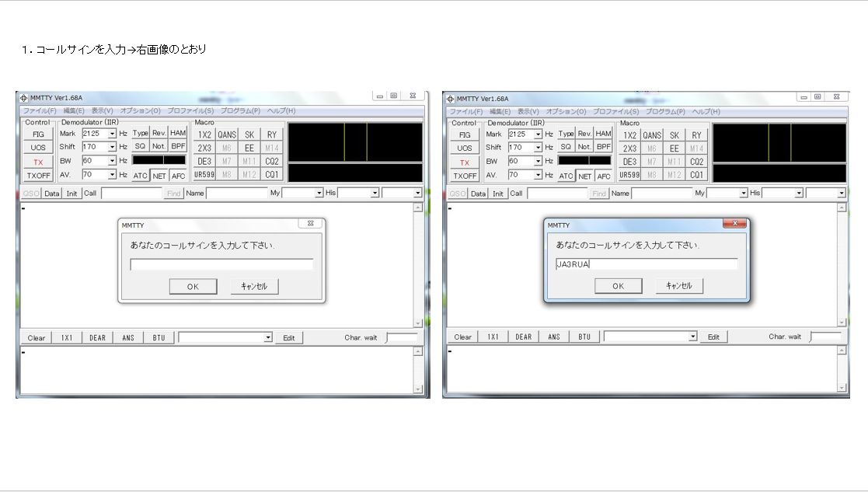The image size is (868, 492).
Task: Toggle FIG button in left window Control panel
Action: coord(38,134)
